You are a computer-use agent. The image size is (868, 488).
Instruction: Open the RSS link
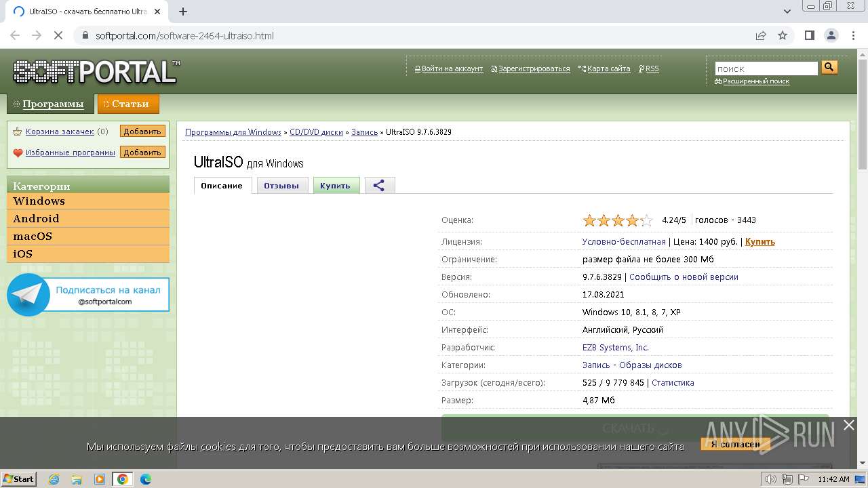pyautogui.click(x=652, y=68)
